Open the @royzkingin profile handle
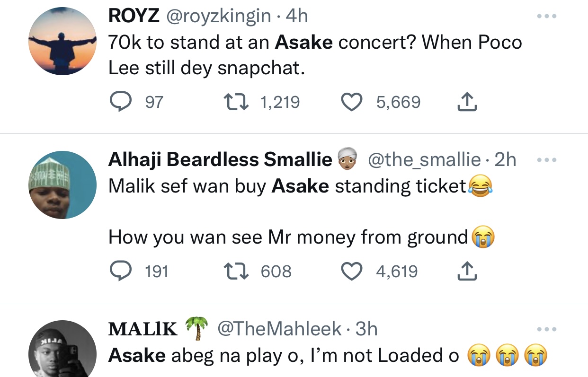This screenshot has width=588, height=377. tap(218, 17)
